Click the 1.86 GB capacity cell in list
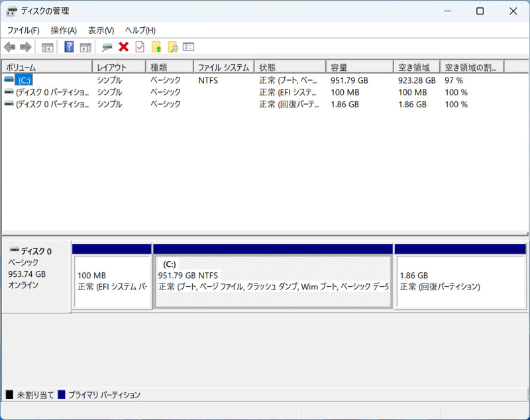The height and width of the screenshot is (420, 530). tap(344, 105)
